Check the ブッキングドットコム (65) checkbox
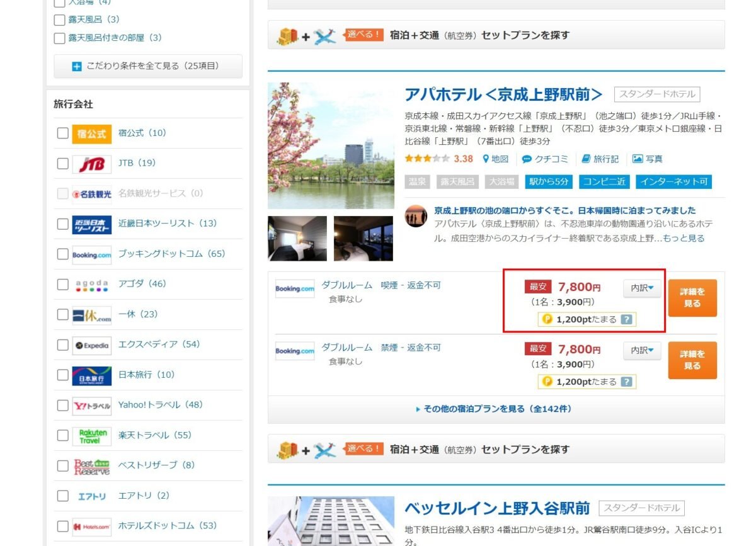The image size is (756, 546). click(x=63, y=254)
